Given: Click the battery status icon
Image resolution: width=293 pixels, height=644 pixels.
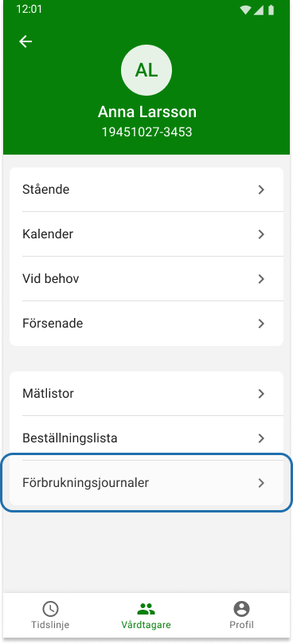Looking at the screenshot, I should 271,10.
